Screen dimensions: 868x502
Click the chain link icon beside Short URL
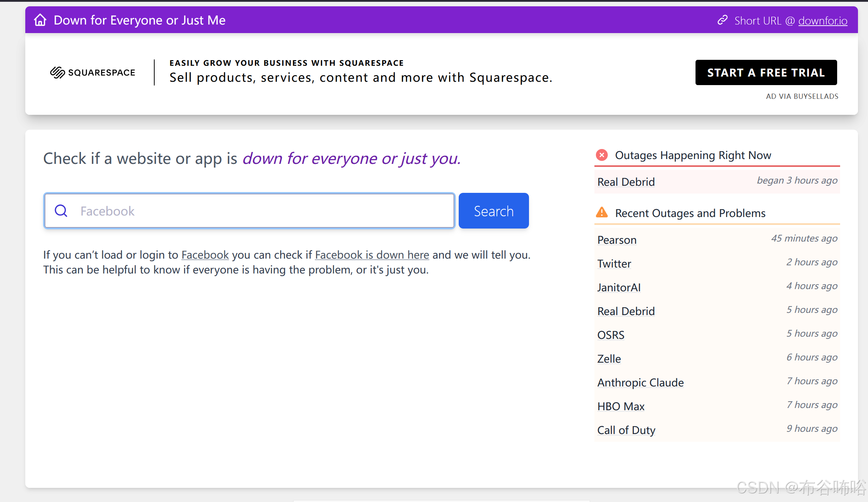pos(722,20)
